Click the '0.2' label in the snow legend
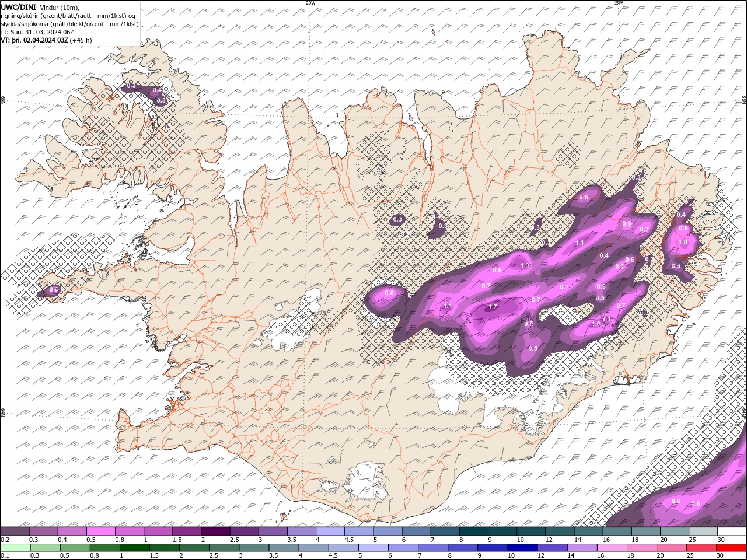 tap(5, 540)
